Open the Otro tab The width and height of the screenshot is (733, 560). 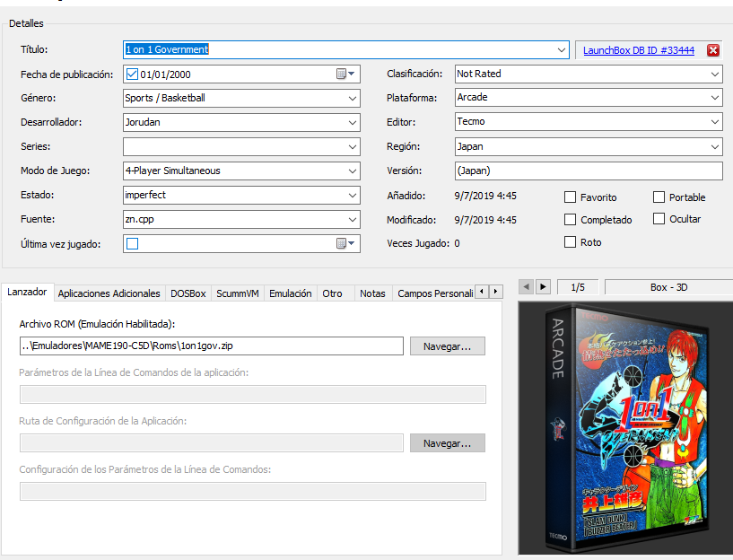coord(332,293)
